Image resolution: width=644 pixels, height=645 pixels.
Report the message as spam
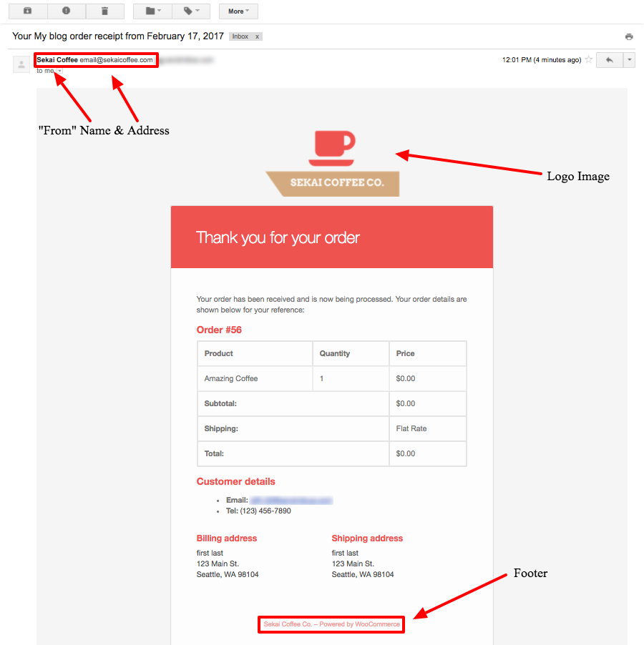click(67, 11)
